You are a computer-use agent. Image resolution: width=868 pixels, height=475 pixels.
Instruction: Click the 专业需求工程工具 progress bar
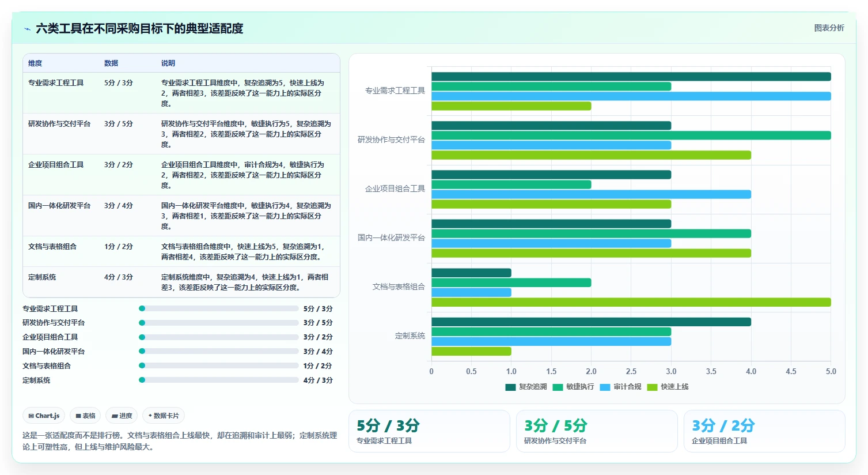coord(219,308)
